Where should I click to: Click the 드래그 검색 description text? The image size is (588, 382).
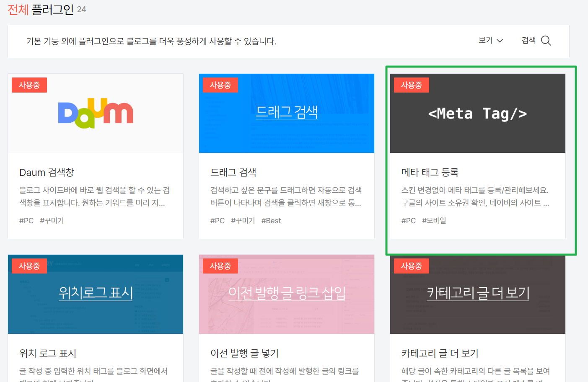286,196
